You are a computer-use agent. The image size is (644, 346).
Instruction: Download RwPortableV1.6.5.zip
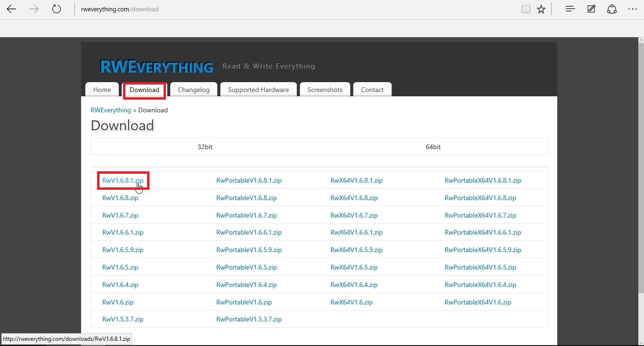pos(247,267)
